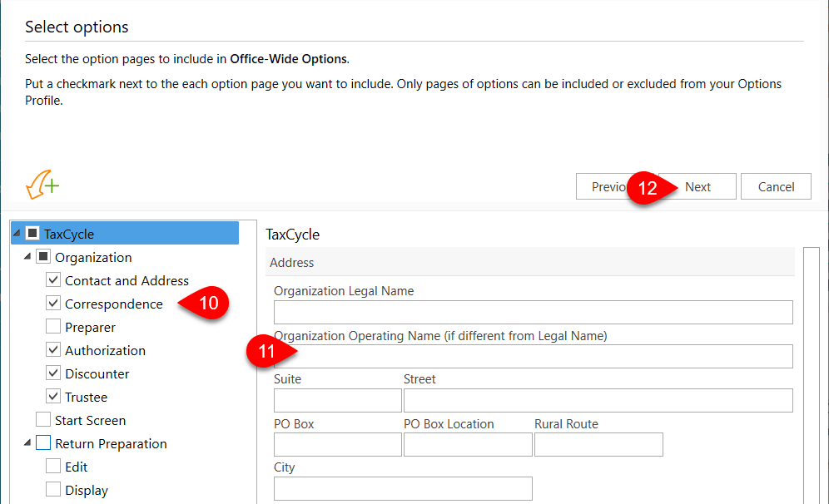Uncheck the Correspondence checkbox
The width and height of the screenshot is (829, 504).
click(53, 304)
